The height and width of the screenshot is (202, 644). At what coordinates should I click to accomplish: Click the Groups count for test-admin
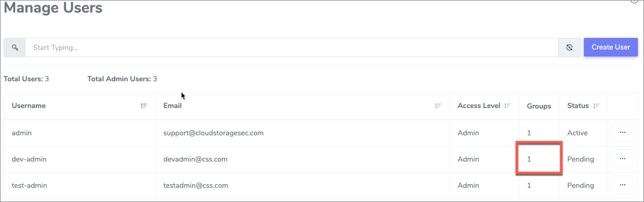[x=529, y=185]
